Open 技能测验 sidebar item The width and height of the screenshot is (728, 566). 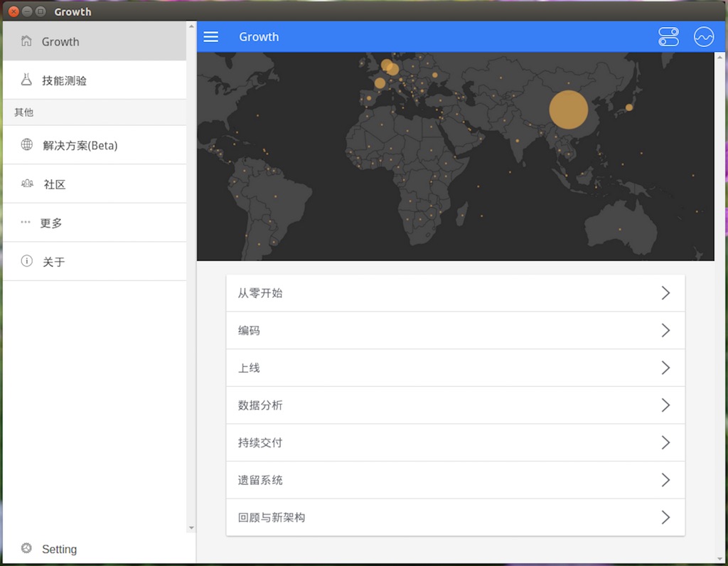[95, 80]
